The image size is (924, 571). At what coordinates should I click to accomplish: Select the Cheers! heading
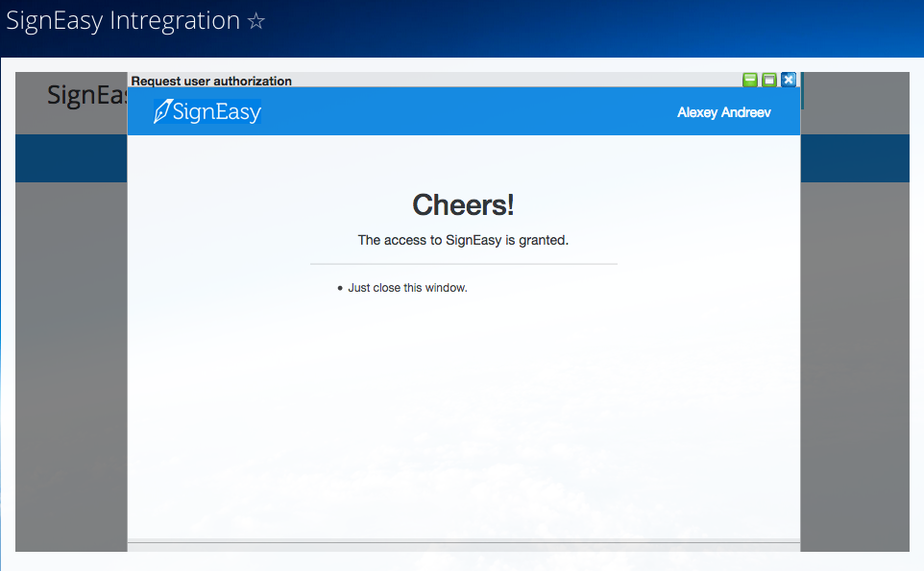click(x=463, y=204)
